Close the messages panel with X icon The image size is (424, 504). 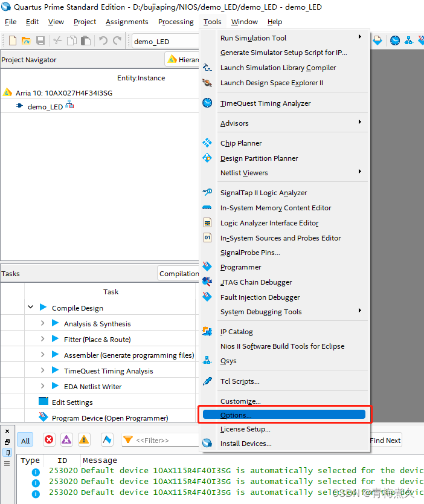7,431
